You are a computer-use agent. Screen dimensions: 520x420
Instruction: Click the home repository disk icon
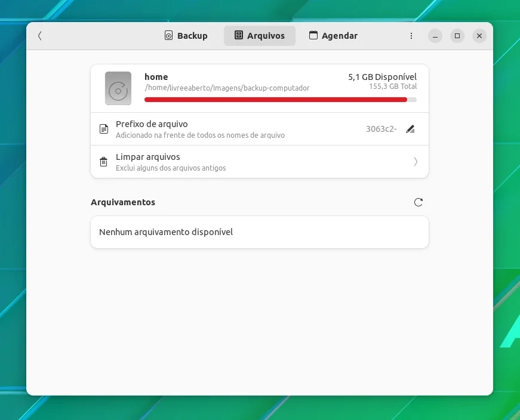[118, 88]
